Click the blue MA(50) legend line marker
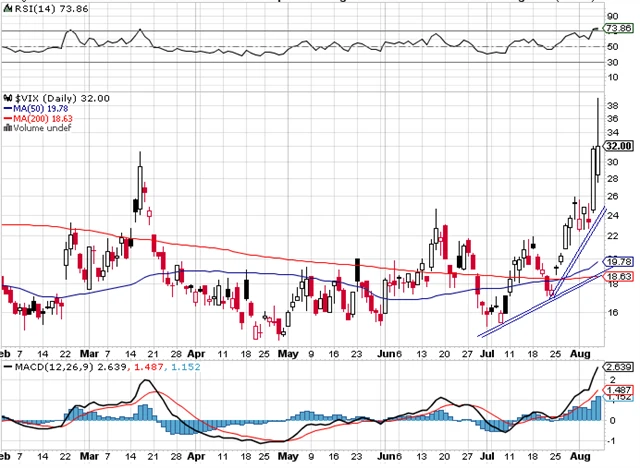The width and height of the screenshot is (640, 468). [5, 108]
